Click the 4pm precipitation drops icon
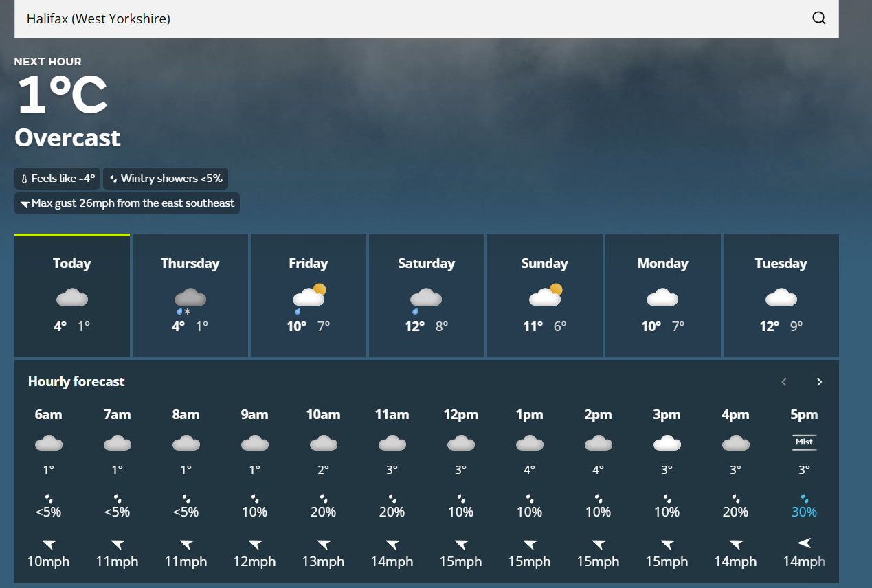 (736, 498)
